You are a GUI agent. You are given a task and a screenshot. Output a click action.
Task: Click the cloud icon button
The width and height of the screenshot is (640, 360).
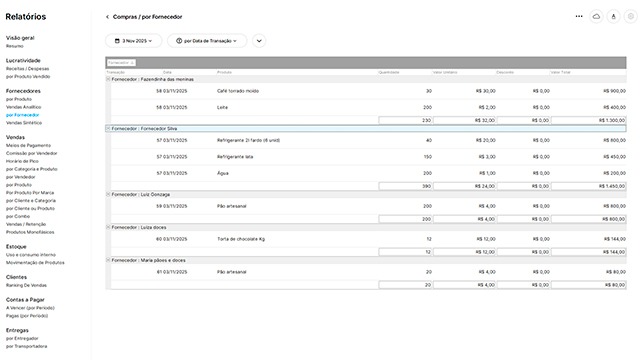596,16
